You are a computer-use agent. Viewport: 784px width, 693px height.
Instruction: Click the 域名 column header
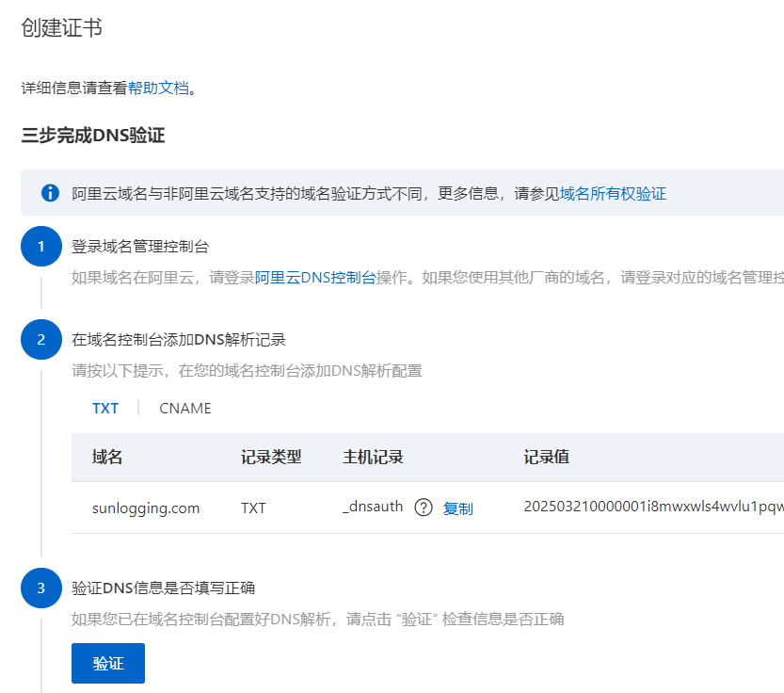tap(107, 457)
